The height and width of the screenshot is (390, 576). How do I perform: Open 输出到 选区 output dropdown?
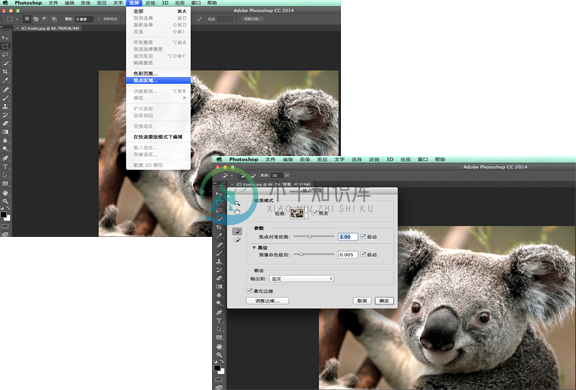[x=302, y=279]
